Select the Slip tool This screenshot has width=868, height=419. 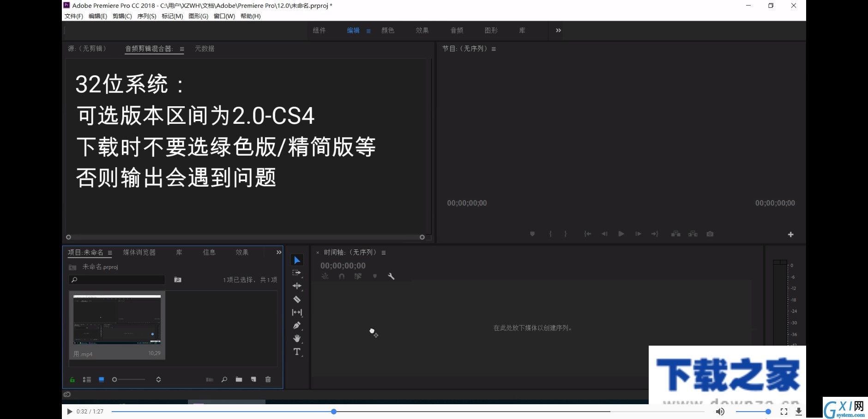click(297, 312)
